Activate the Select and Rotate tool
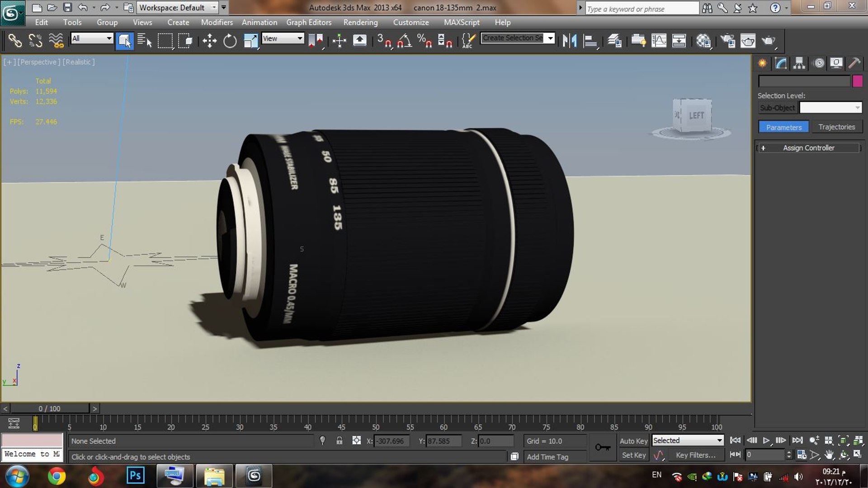 point(230,41)
